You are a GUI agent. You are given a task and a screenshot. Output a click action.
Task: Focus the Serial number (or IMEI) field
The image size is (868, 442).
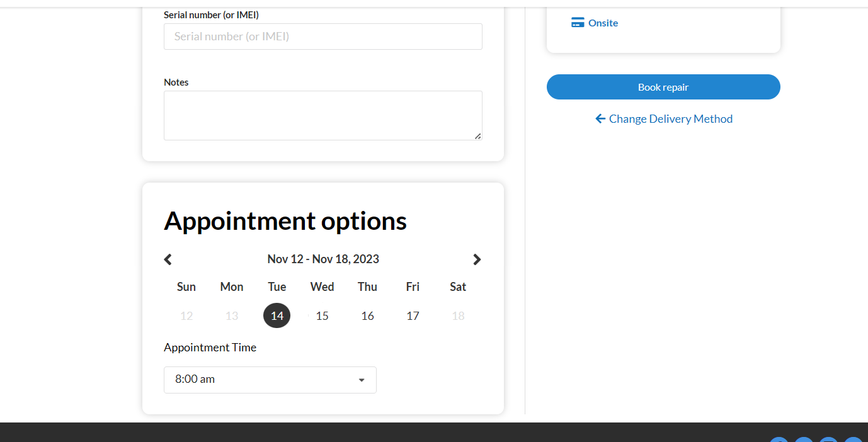(x=323, y=37)
